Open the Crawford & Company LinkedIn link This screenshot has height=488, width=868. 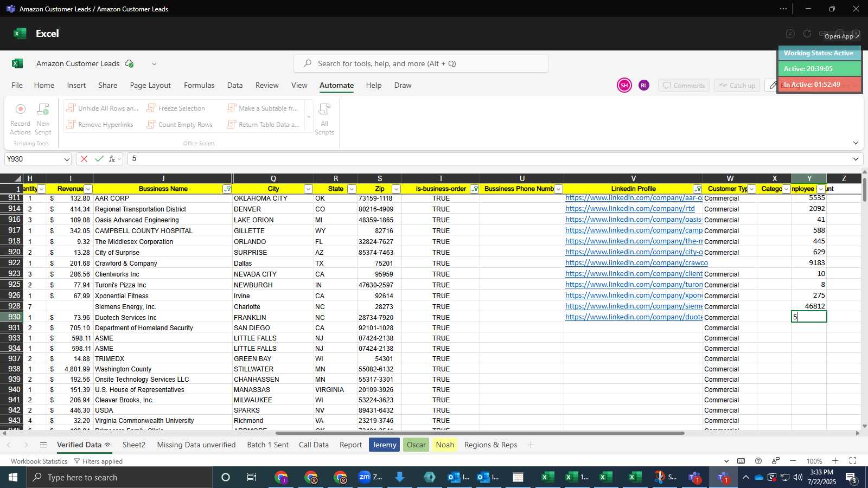(636, 263)
